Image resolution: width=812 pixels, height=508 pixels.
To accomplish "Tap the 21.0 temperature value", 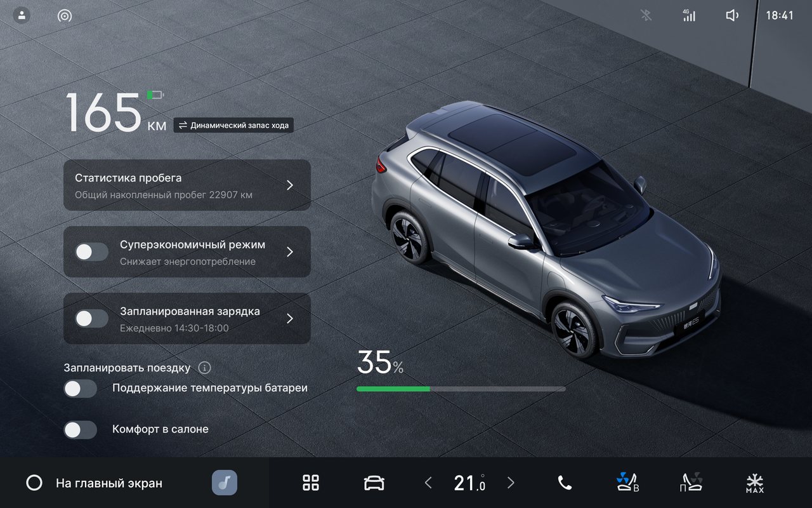I will pyautogui.click(x=469, y=483).
